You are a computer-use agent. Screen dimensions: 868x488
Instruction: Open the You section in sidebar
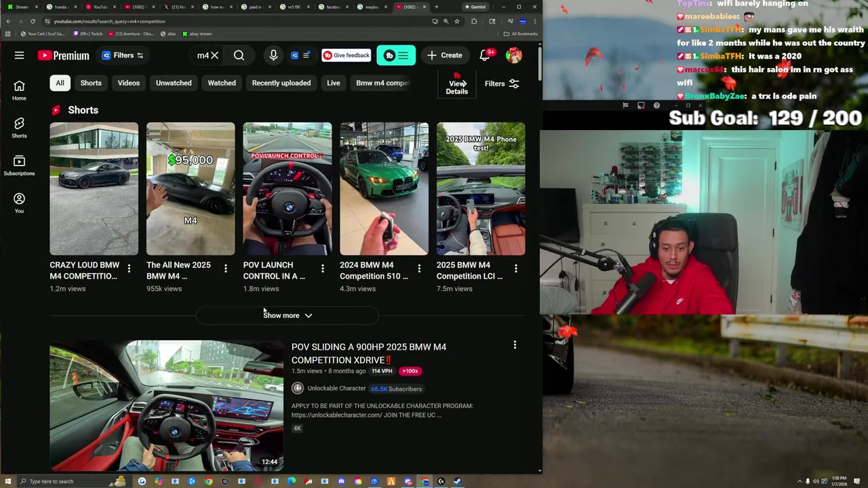coord(19,203)
